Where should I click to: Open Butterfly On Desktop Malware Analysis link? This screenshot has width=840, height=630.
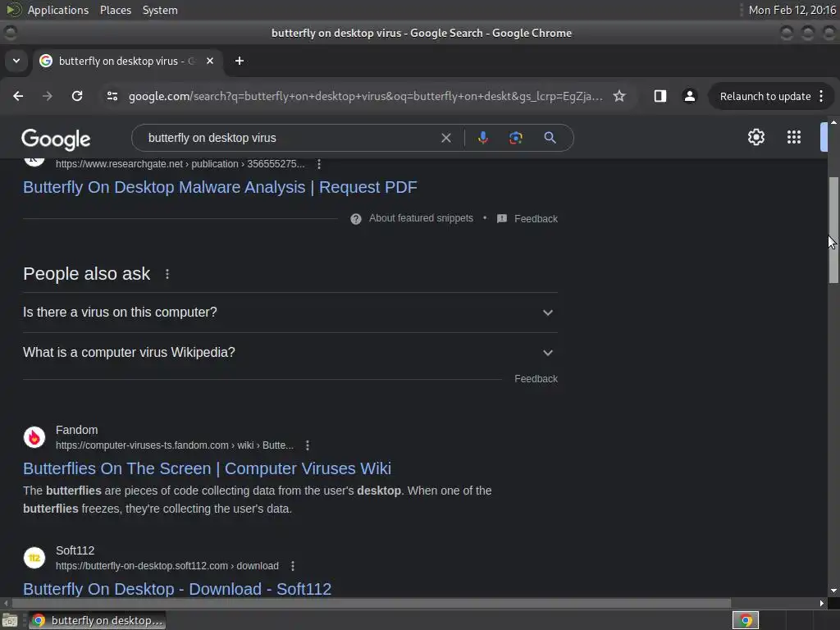220,187
